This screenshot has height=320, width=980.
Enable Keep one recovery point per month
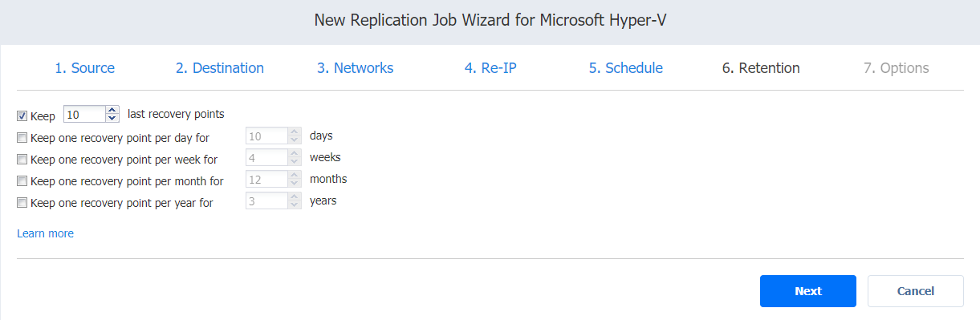coord(22,180)
